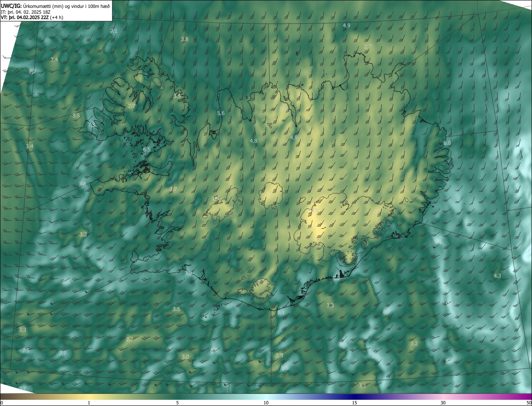
Task: Click the 7.1 precipitation value label
Action: click(114, 31)
